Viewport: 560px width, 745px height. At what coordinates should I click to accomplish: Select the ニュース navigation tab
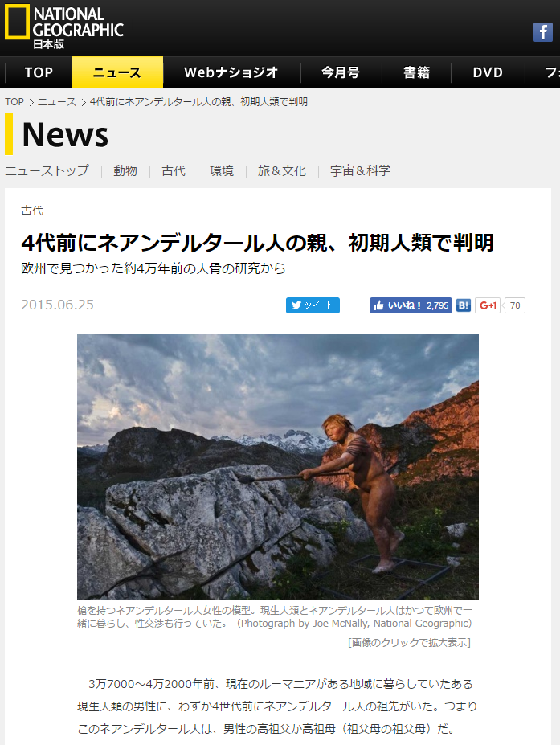pos(117,72)
